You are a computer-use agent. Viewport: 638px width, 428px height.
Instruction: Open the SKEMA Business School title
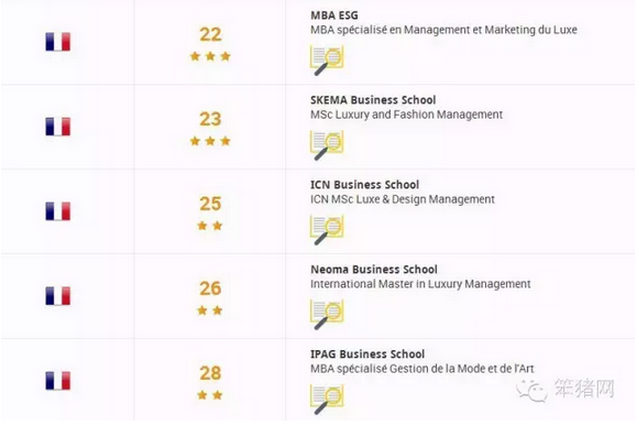click(373, 100)
